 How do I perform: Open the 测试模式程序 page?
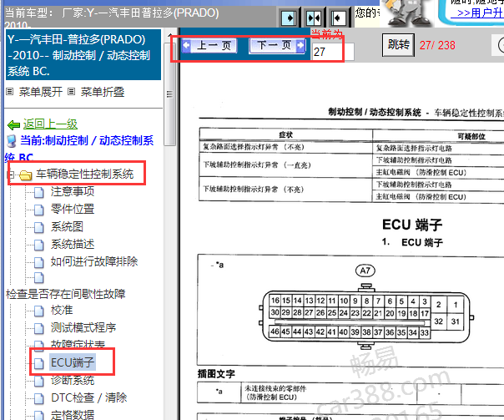pyautogui.click(x=83, y=327)
